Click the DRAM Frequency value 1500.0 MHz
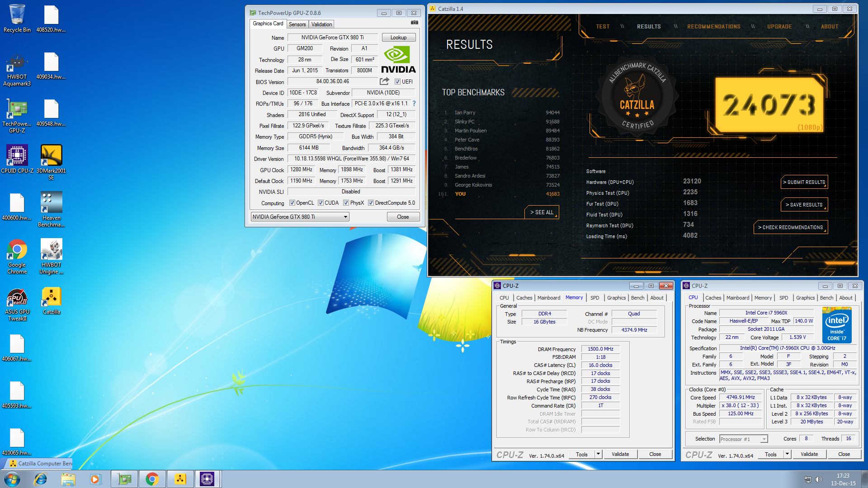The width and height of the screenshot is (868, 488). (x=600, y=349)
